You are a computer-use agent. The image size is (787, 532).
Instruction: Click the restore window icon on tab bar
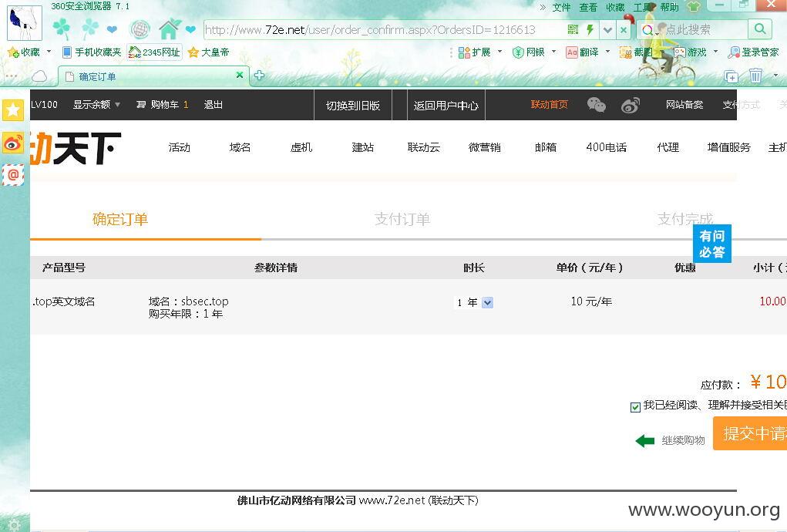point(732,77)
